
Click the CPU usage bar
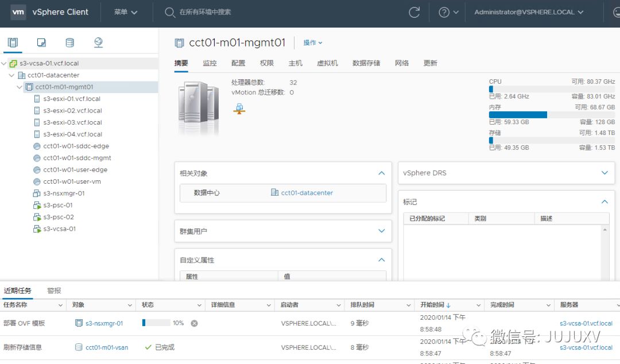point(552,89)
